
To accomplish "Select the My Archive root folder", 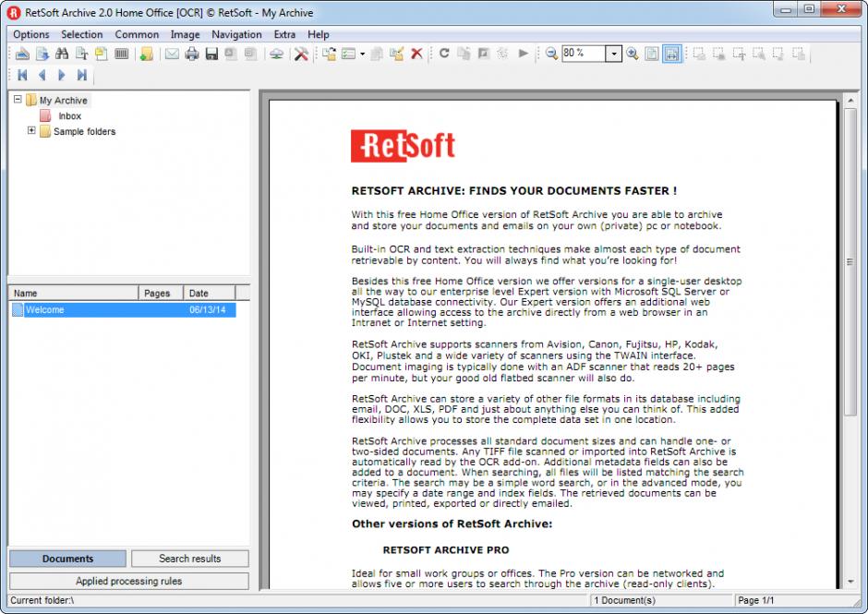I will [x=63, y=101].
